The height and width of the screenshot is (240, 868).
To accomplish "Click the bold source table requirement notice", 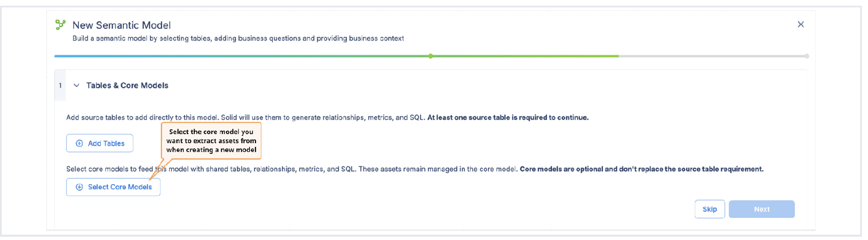I will [508, 117].
